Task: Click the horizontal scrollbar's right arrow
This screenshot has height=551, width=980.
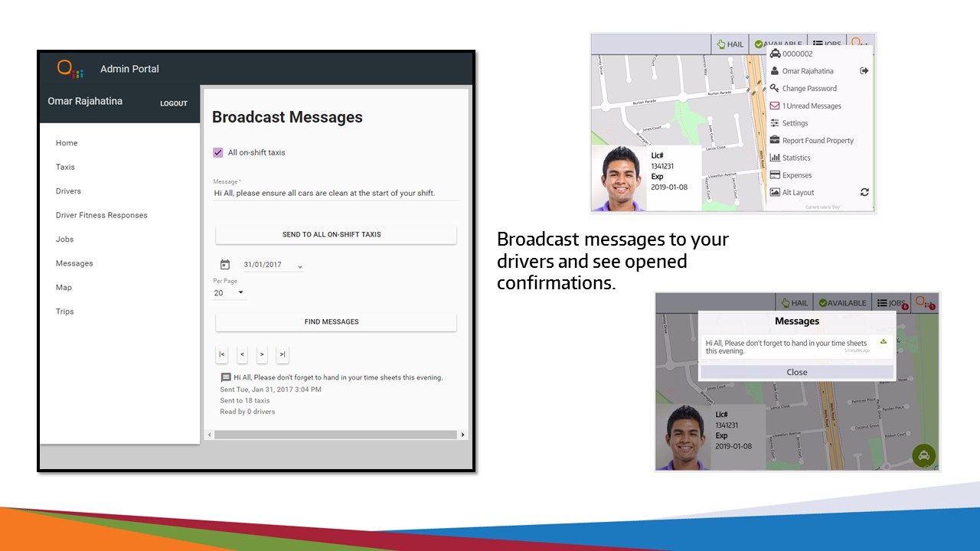Action: click(x=462, y=435)
